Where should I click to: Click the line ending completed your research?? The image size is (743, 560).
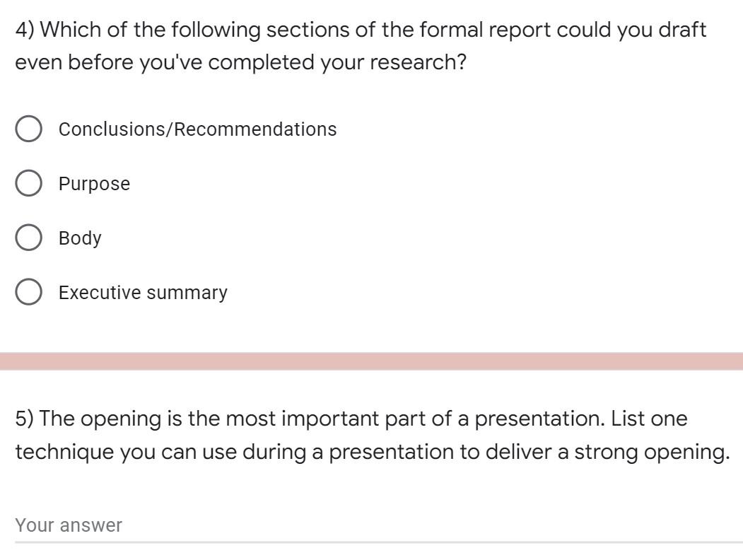[241, 62]
